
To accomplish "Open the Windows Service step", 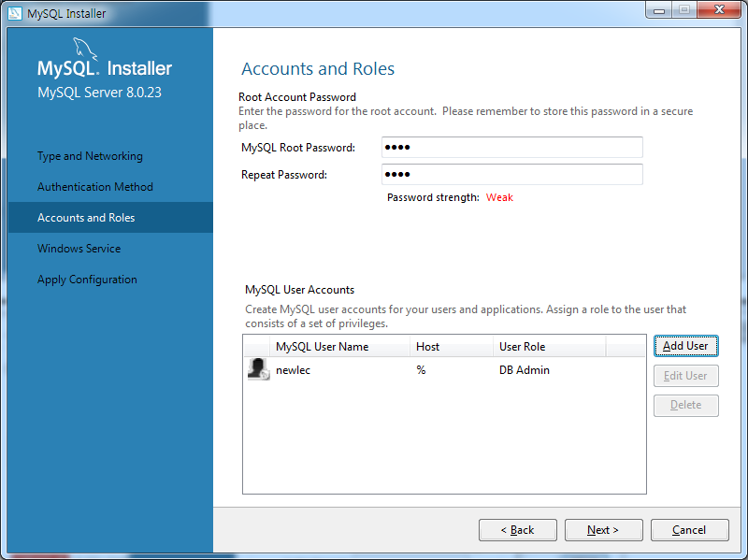I will pos(79,249).
